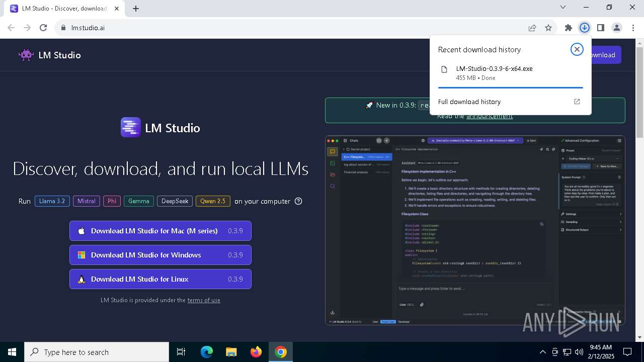Click the LM Studio app screenshot image
644x362 pixels.
click(x=475, y=230)
